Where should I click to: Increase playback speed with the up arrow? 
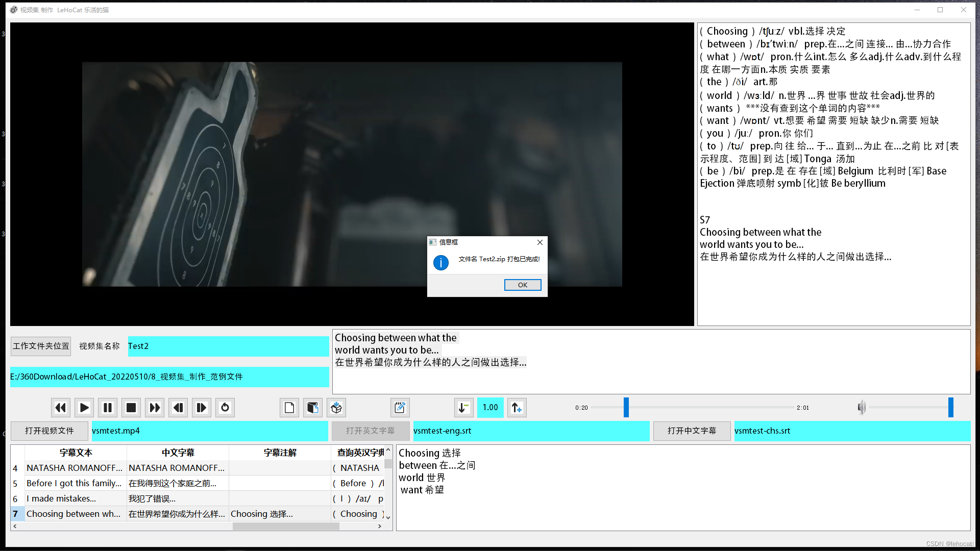point(517,408)
